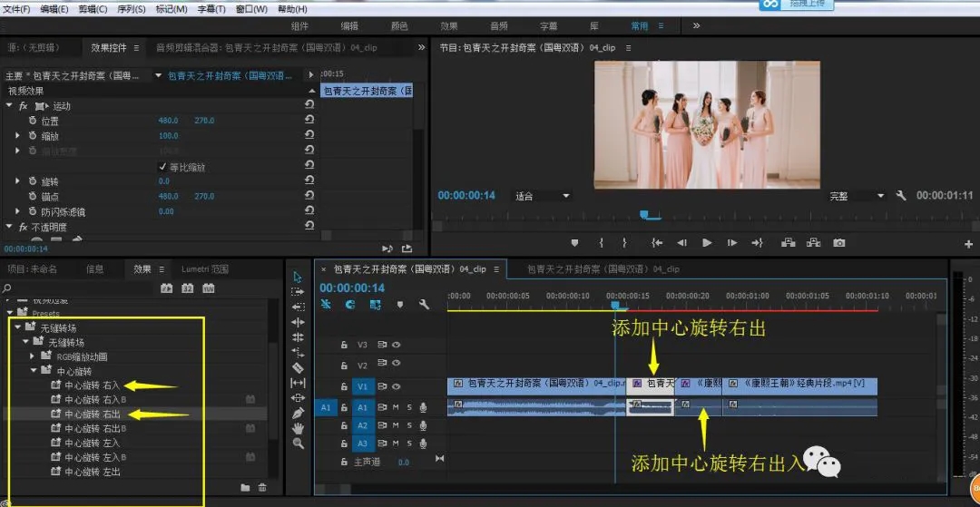Viewport: 980px width, 507px height.
Task: Click the 位置 stopwatch animation toggle
Action: click(33, 121)
